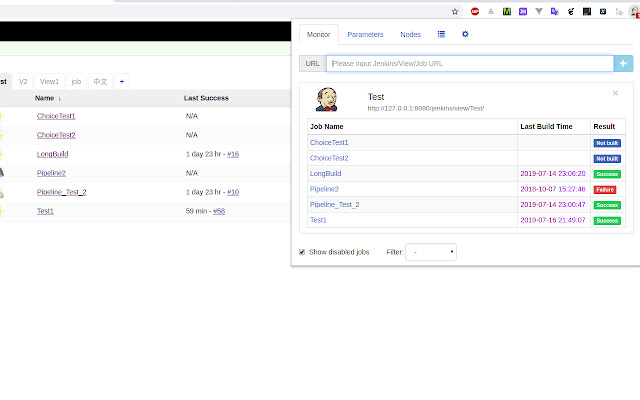The height and width of the screenshot is (400, 640).
Task: Open the gray cursor extension icon
Action: (x=619, y=12)
